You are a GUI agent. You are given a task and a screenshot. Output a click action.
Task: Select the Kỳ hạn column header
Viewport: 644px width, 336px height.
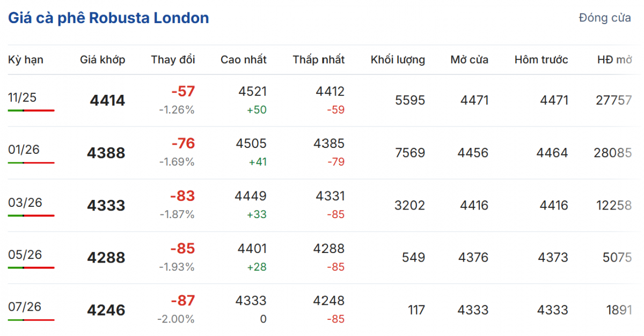(26, 60)
